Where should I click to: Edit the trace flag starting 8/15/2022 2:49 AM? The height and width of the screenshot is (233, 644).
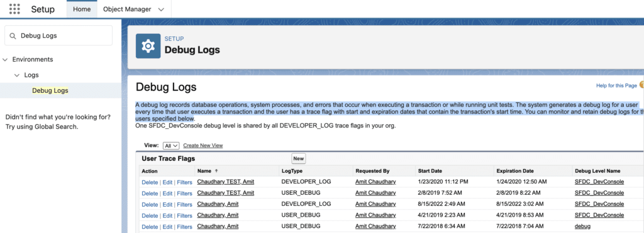pos(167,204)
